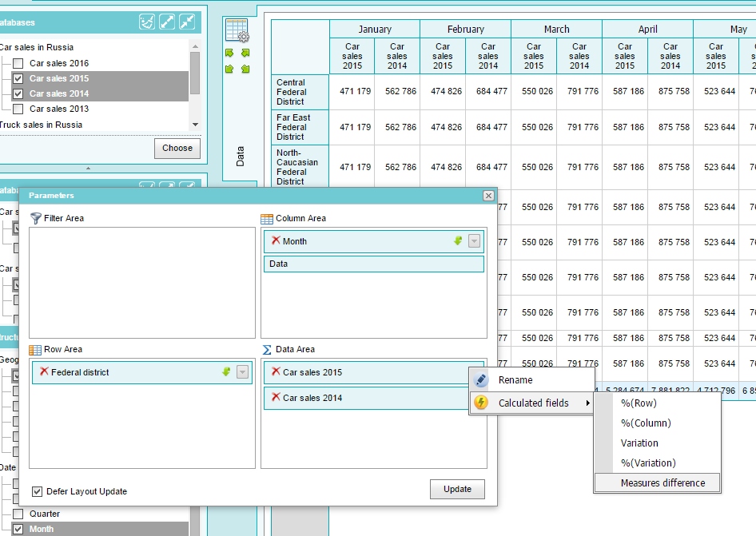Click the January column header
The image size is (756, 536).
(375, 29)
